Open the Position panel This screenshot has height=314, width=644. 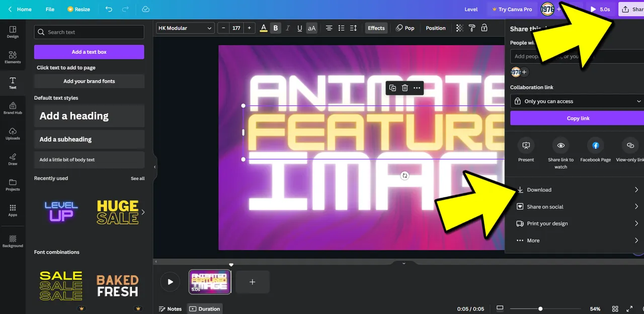click(436, 28)
